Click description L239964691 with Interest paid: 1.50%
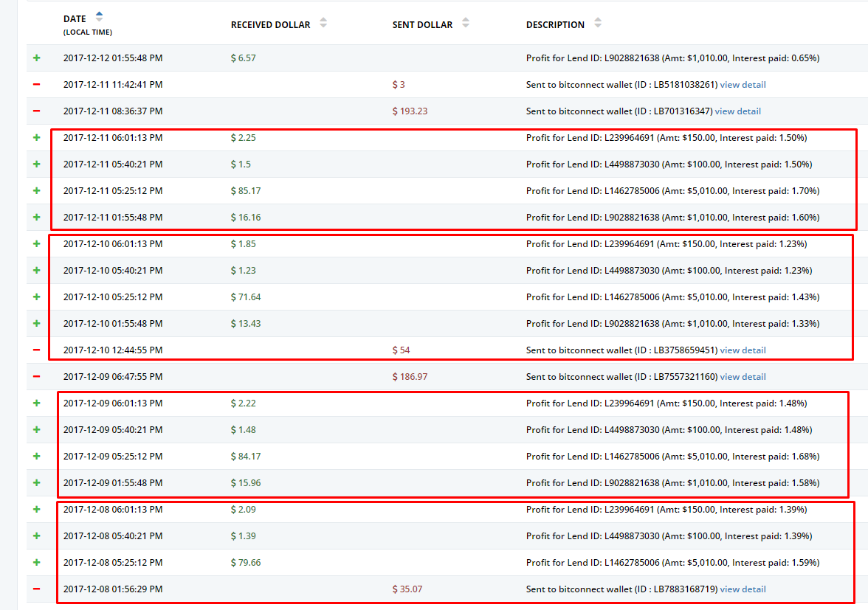The image size is (868, 610). [666, 138]
